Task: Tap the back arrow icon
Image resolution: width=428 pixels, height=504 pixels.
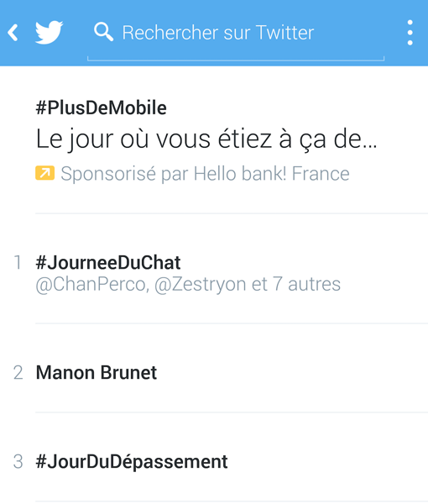Action: click(x=13, y=33)
